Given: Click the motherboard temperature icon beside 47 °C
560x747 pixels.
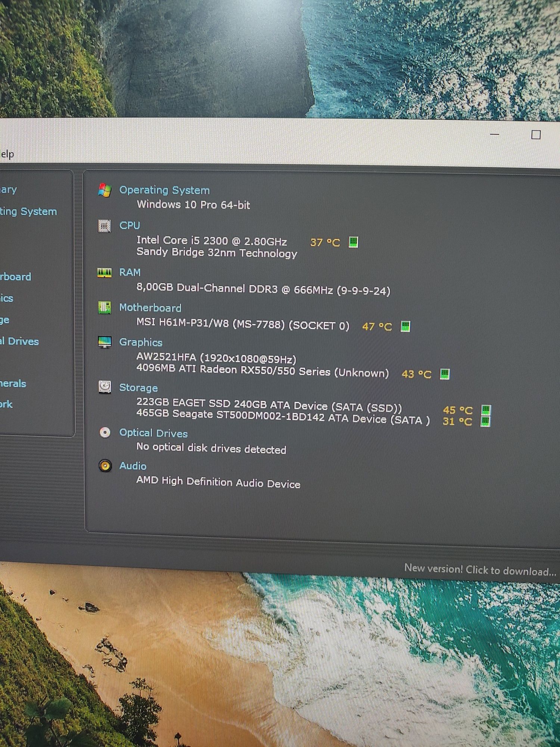Looking at the screenshot, I should pos(405,326).
